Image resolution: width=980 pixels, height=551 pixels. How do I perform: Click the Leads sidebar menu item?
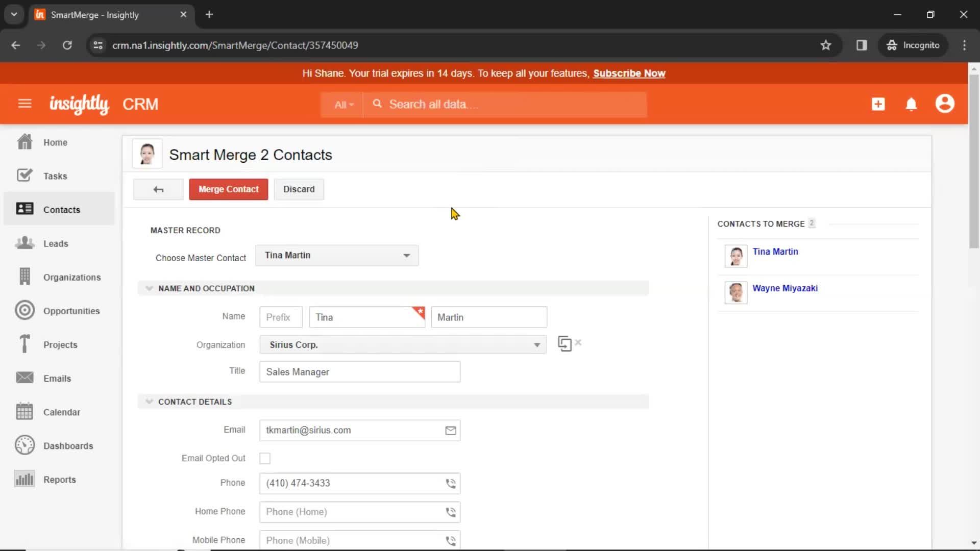pos(56,243)
